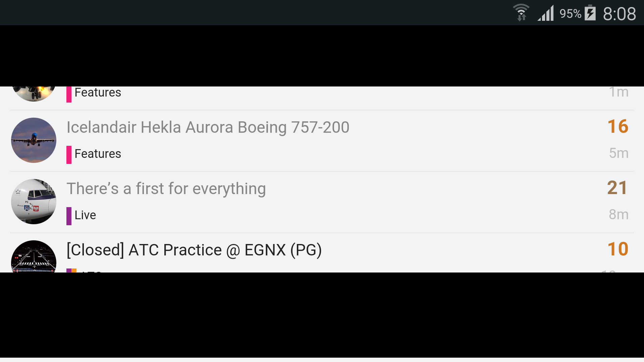Select the topmost Features category label

[97, 93]
